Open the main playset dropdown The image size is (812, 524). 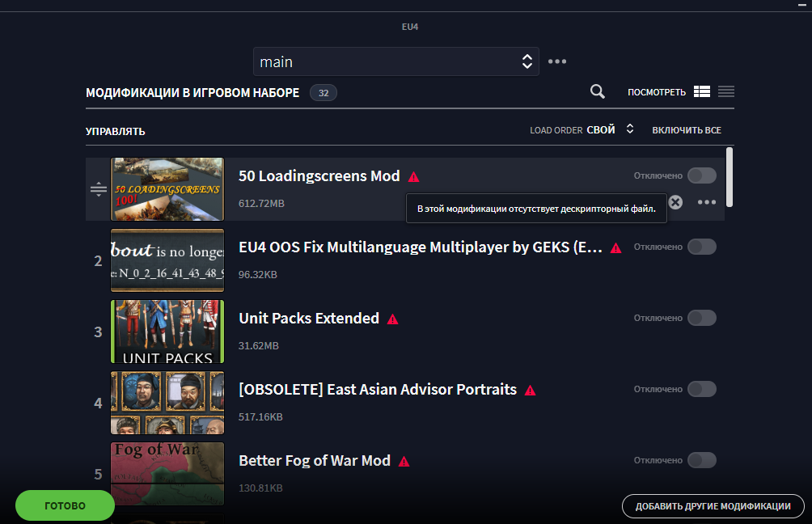[395, 61]
